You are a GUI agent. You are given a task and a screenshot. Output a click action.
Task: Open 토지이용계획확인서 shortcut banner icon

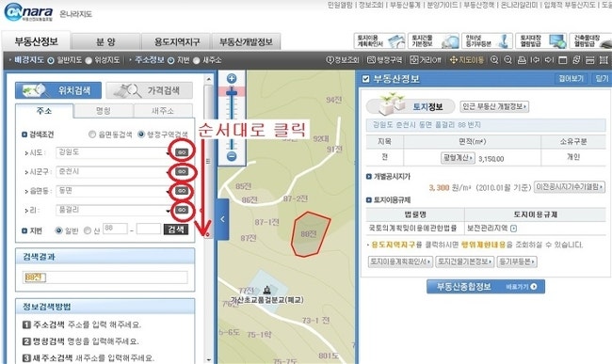379,41
